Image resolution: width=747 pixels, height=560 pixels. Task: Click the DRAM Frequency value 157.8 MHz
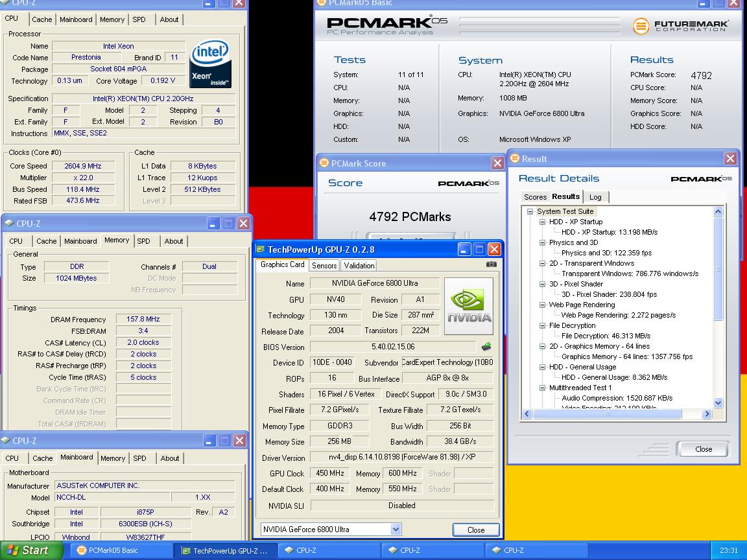[x=143, y=319]
